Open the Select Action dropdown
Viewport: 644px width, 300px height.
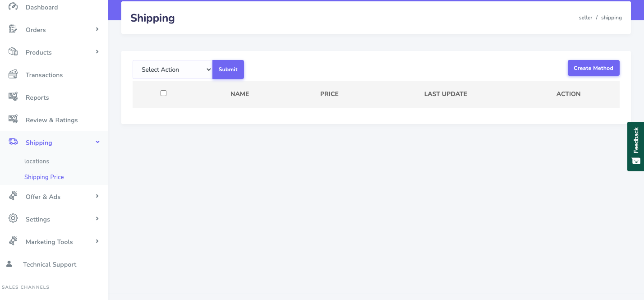[x=172, y=69]
